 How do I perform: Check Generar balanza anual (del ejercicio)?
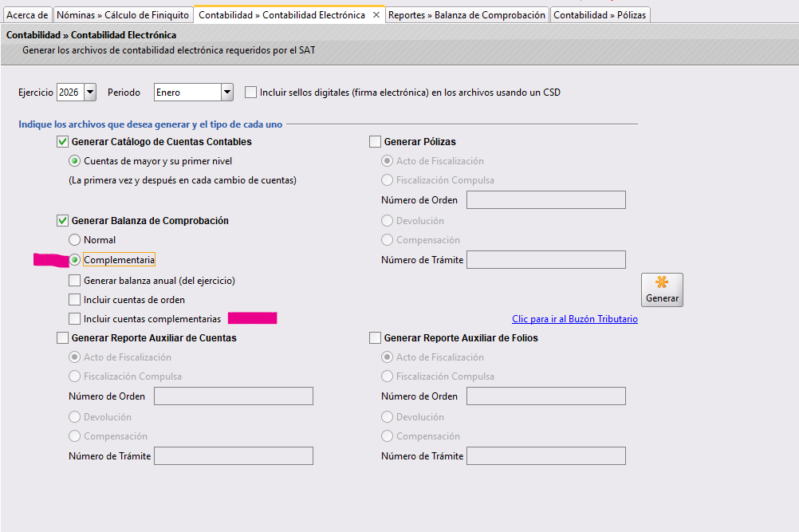(74, 281)
